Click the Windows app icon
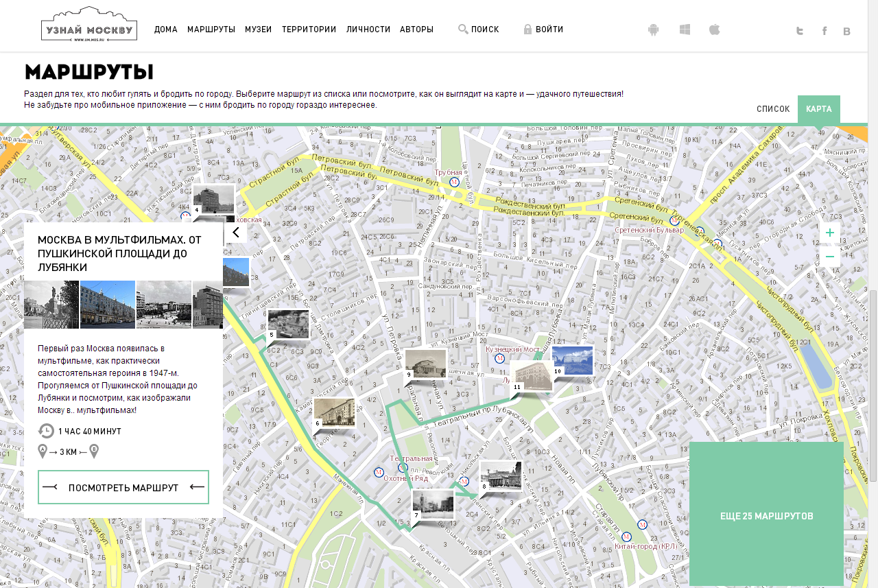The width and height of the screenshot is (878, 588). (685, 30)
